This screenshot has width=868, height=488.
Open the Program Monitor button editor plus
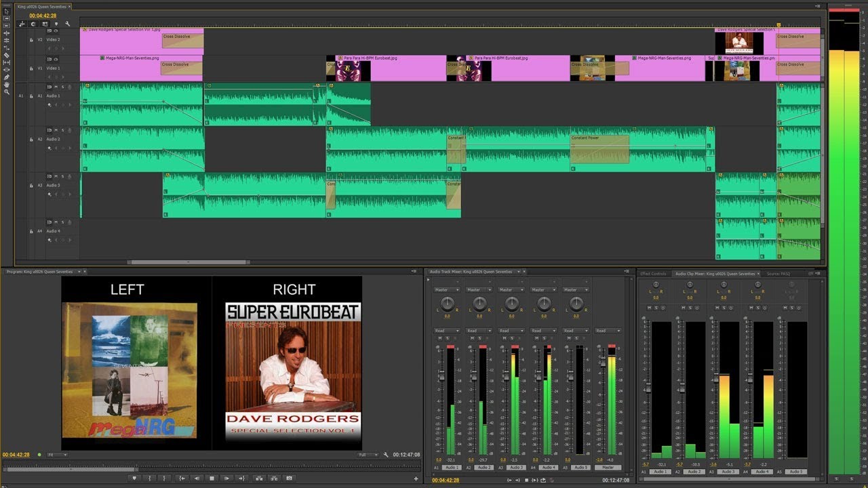tap(416, 479)
